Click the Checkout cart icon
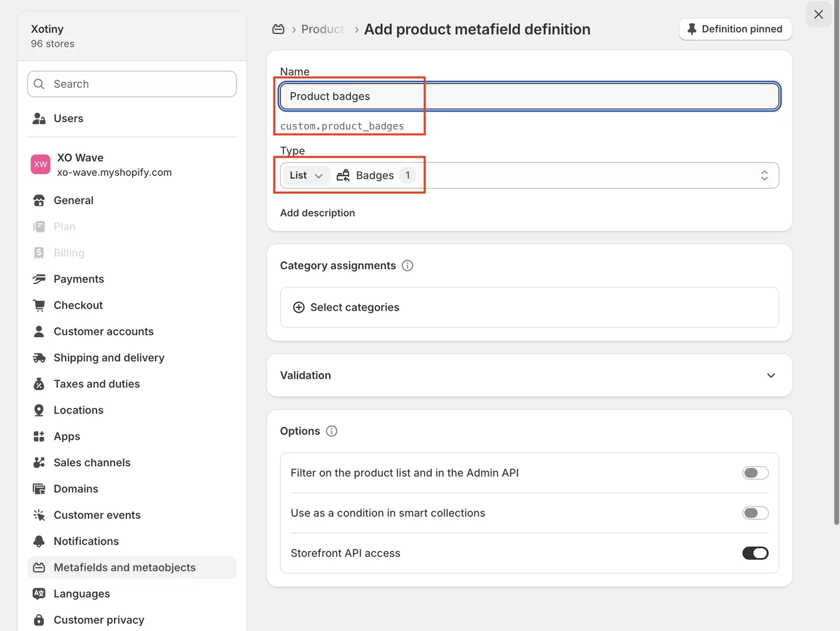Viewport: 840px width, 631px height. 39,306
